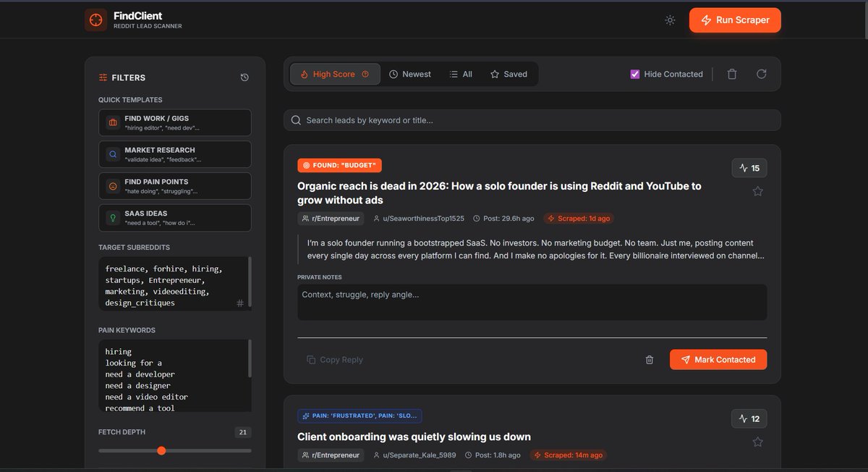Toggle the light/dark theme sun icon
Viewport: 868px width, 472px height.
(x=670, y=20)
